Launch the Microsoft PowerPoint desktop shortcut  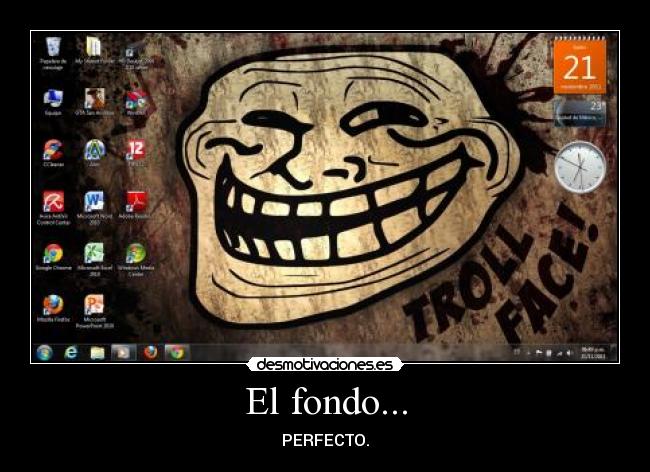pyautogui.click(x=95, y=311)
